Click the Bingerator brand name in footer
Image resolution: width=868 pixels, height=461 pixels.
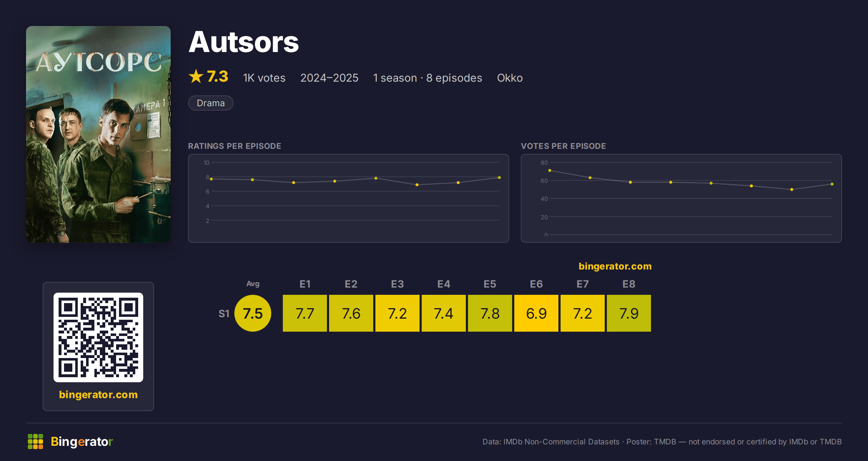(82, 441)
